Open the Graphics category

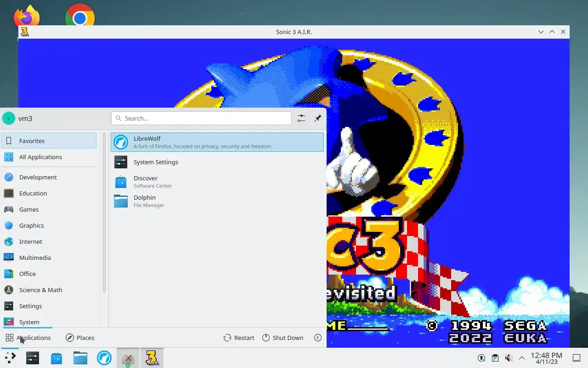49,225
